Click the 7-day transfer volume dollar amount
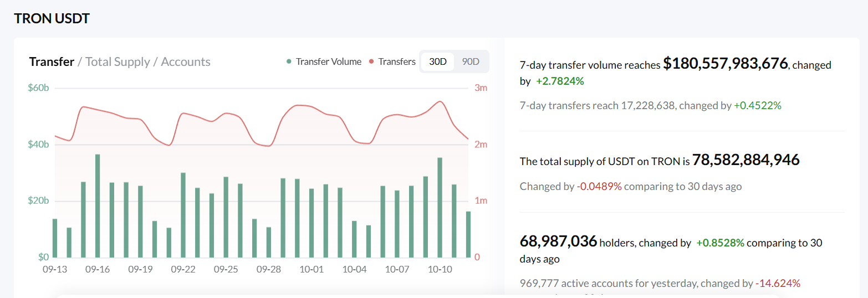Image resolution: width=868 pixels, height=298 pixels. point(725,64)
